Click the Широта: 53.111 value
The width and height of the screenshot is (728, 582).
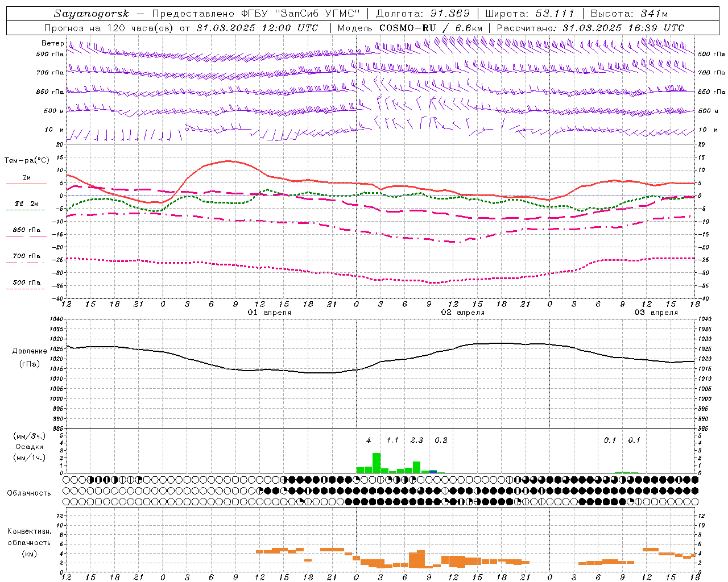click(x=530, y=14)
